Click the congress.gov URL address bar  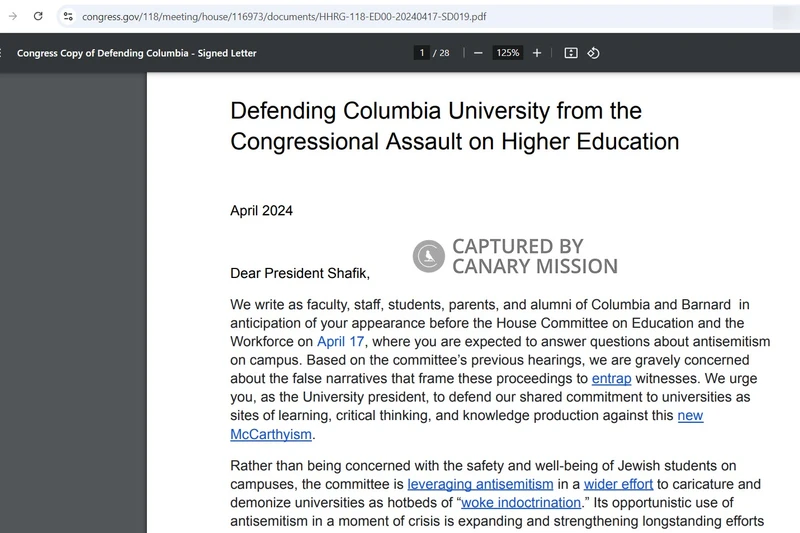pos(285,17)
